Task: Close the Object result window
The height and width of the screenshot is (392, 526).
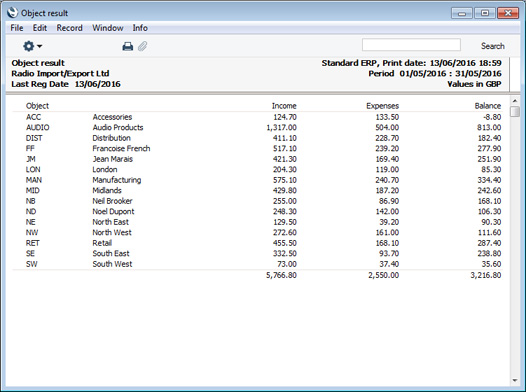Action: pyautogui.click(x=508, y=13)
